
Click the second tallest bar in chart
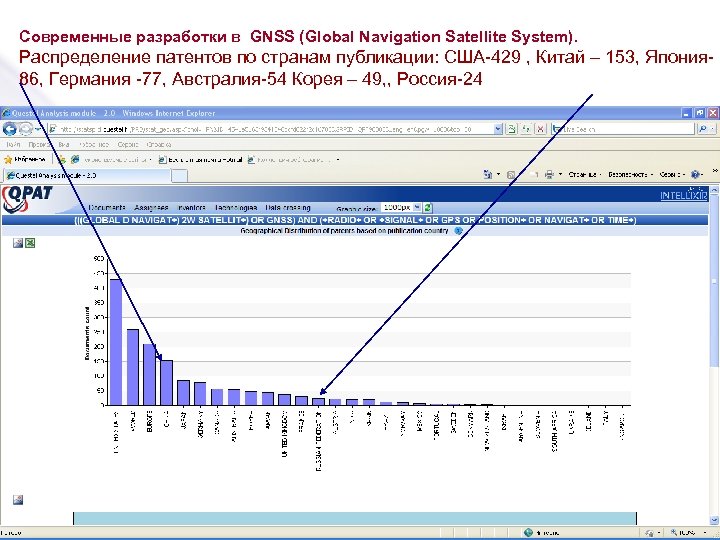[133, 367]
